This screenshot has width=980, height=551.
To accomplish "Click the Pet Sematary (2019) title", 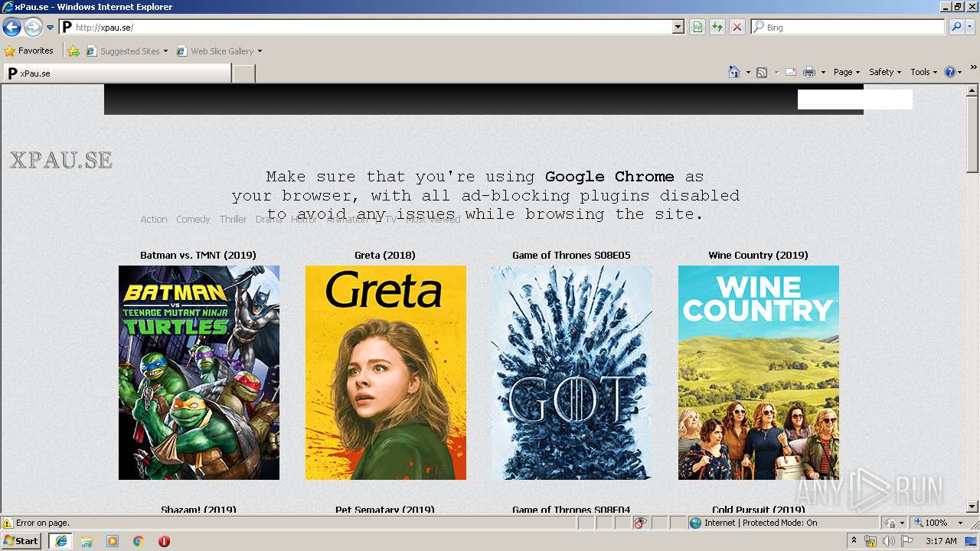I will point(385,509).
